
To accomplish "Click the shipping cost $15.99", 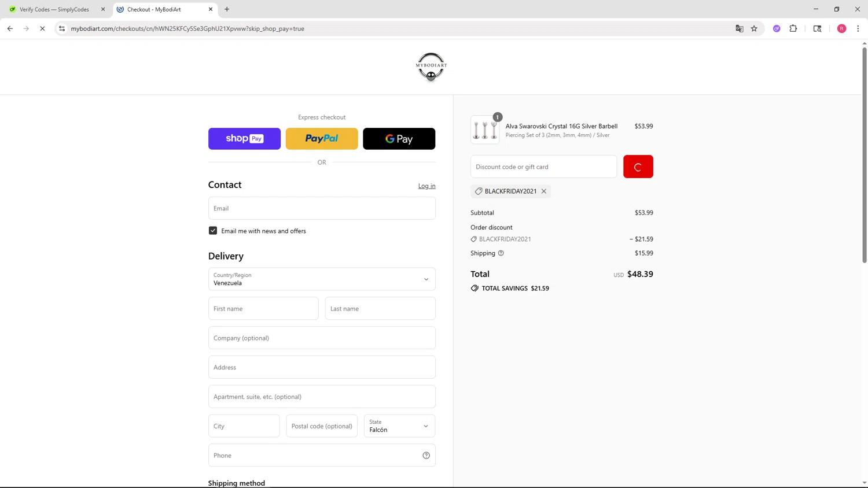I will 643,253.
